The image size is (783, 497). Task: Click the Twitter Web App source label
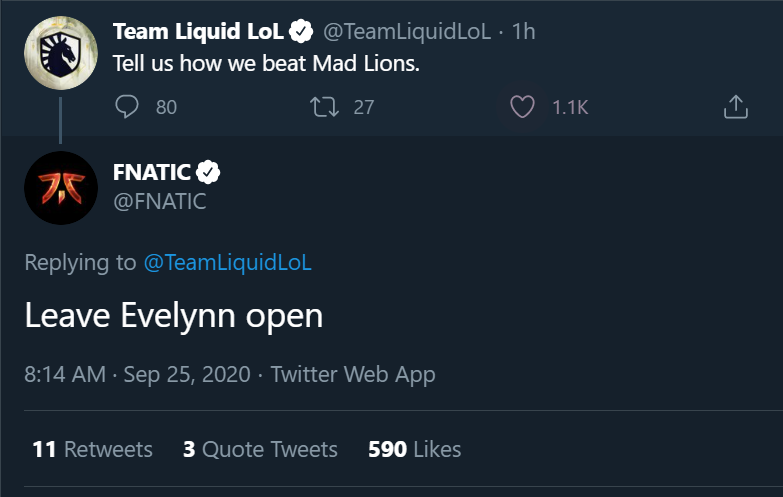tap(353, 375)
